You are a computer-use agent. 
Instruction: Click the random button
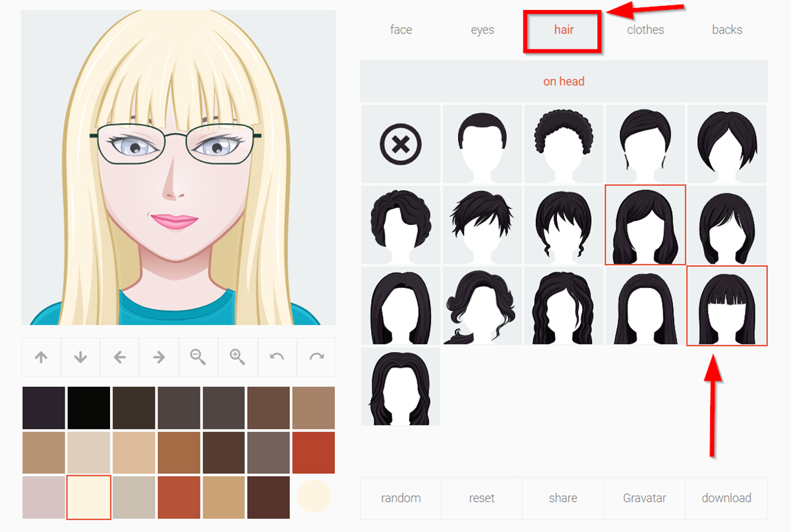(x=400, y=498)
